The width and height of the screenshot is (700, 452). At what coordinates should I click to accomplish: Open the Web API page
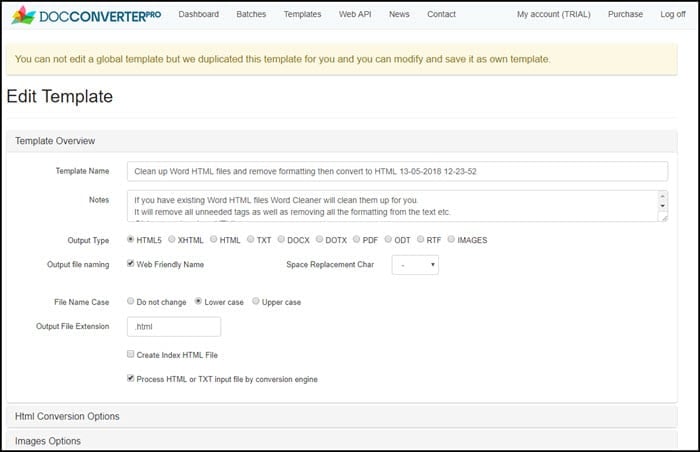(355, 14)
